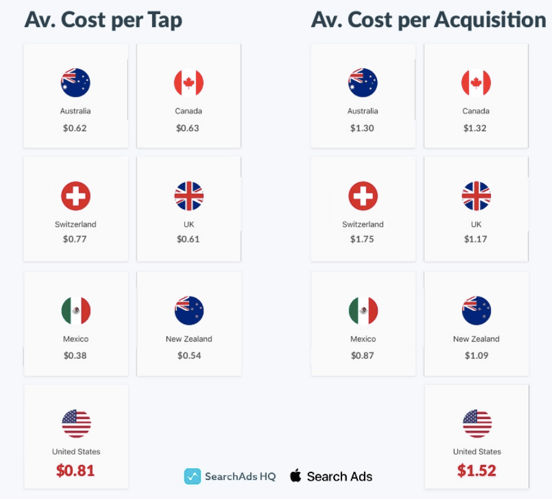This screenshot has height=499, width=552.
Task: Open the SearchAds HQ text link
Action: (x=240, y=476)
